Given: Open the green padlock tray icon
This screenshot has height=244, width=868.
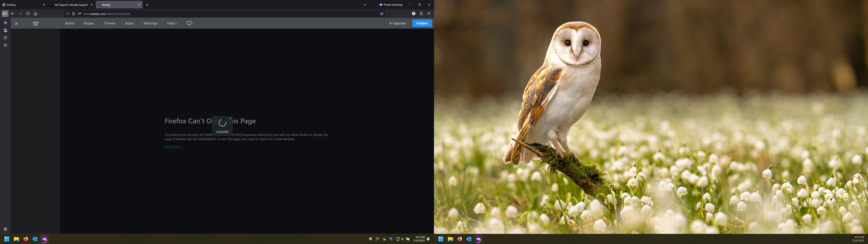Looking at the screenshot, I should 384,239.
